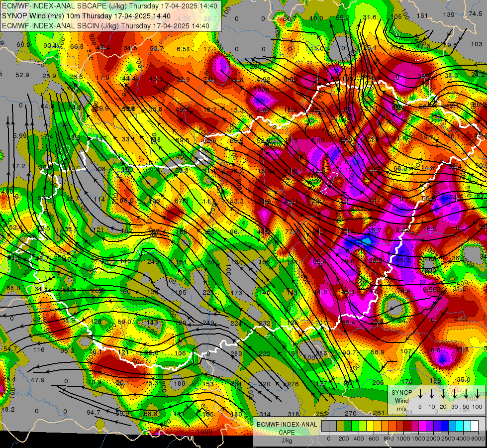Click the wind arrow above the 10 m/s label
This screenshot has height=448, width=487.
431,393
